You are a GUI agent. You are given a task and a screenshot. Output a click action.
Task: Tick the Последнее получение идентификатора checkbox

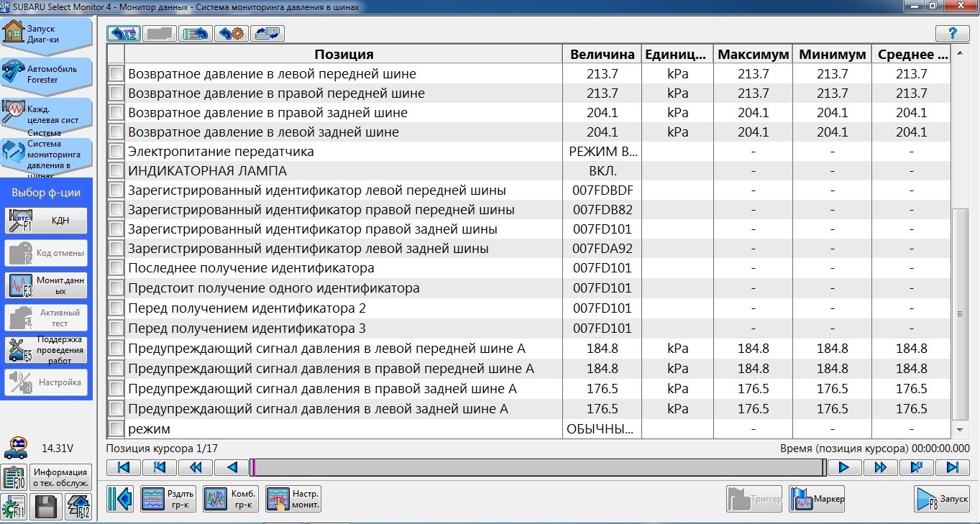[116, 268]
